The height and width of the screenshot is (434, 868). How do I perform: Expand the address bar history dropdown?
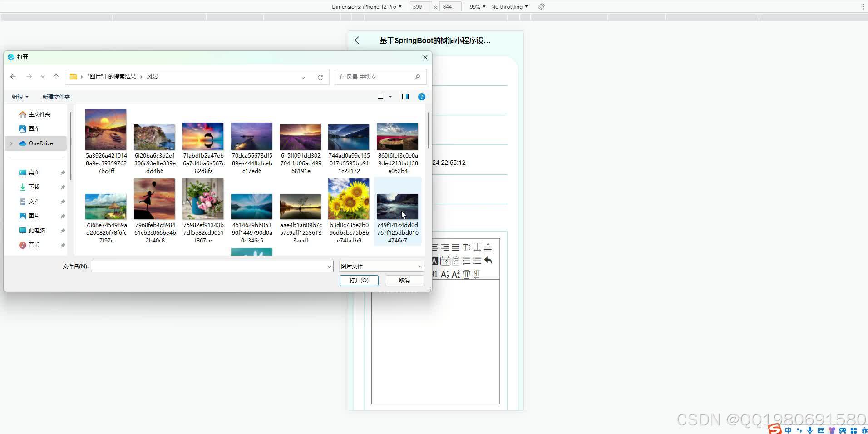(x=303, y=77)
